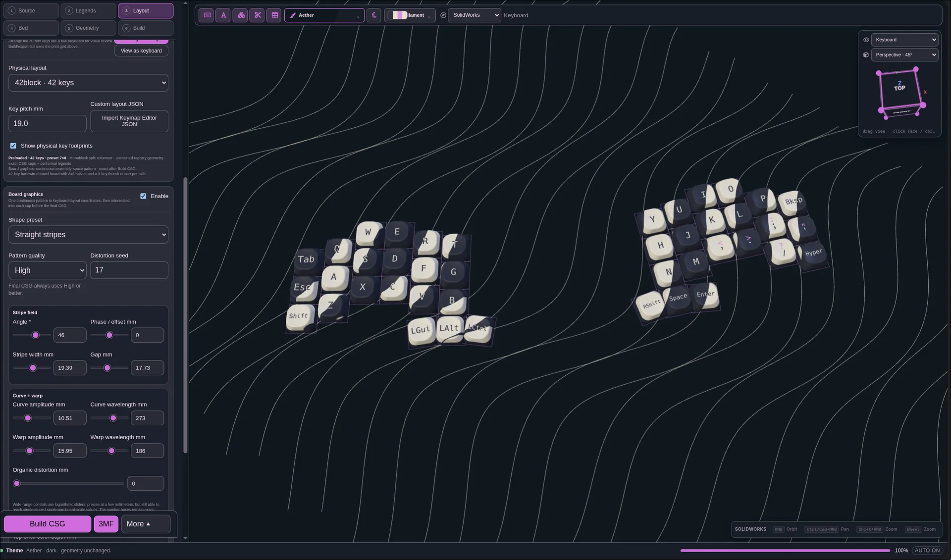Click the scissors icon in the toolbar
This screenshot has height=560, width=951.
coord(258,15)
